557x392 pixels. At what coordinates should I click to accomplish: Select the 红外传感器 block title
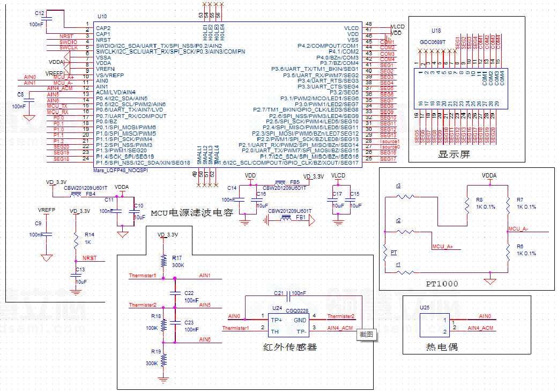[290, 347]
